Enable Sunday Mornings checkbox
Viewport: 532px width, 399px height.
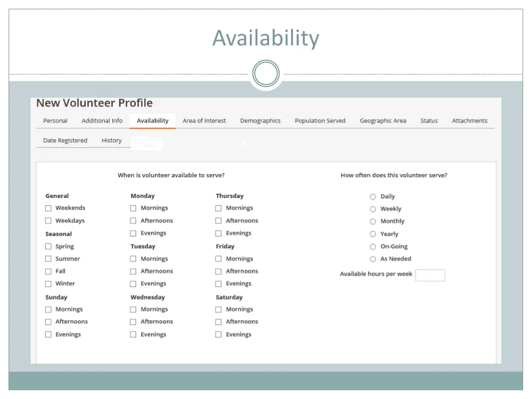coord(48,310)
